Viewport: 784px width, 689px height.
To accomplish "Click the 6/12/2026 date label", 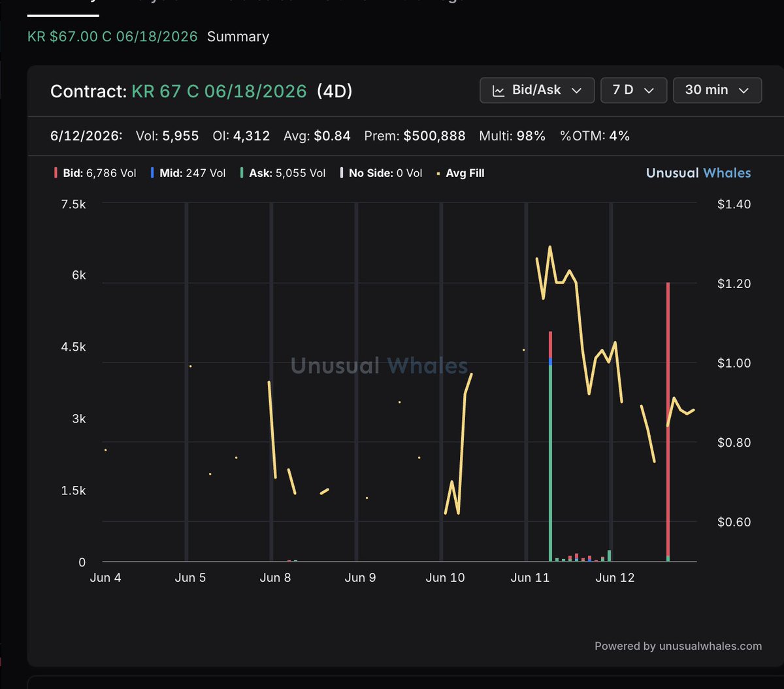I will point(86,136).
